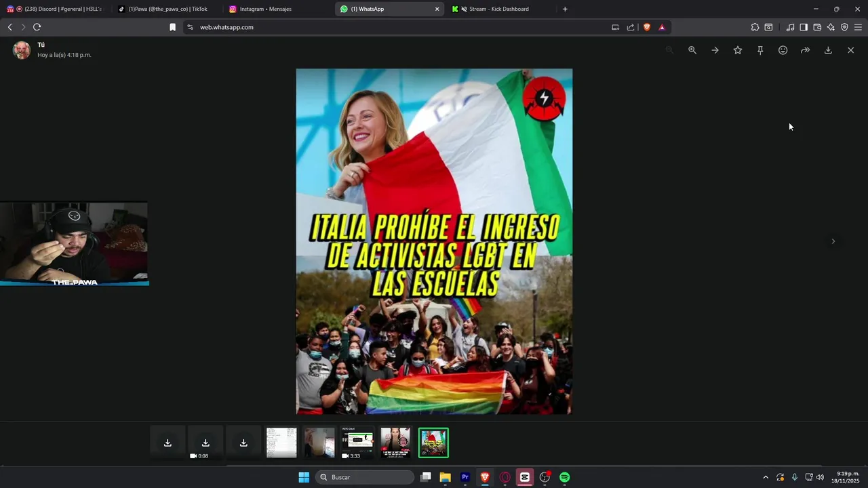
Task: Open OBS Studio from the taskbar
Action: click(x=545, y=477)
